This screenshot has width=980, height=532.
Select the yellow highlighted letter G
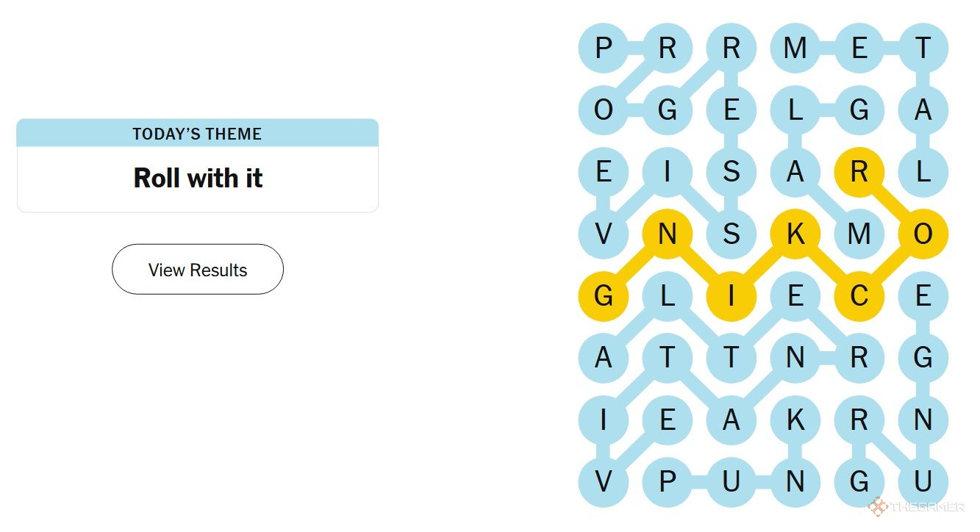(603, 296)
